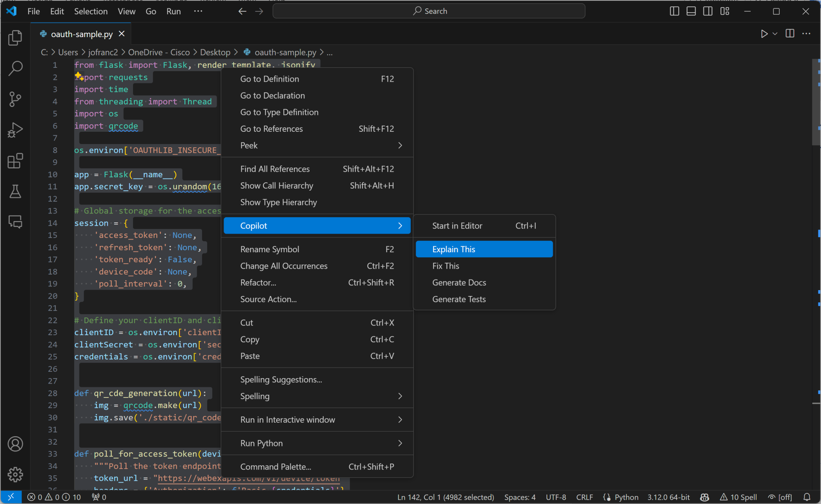Image resolution: width=821 pixels, height=504 pixels.
Task: Open the Go menu
Action: coord(151,11)
